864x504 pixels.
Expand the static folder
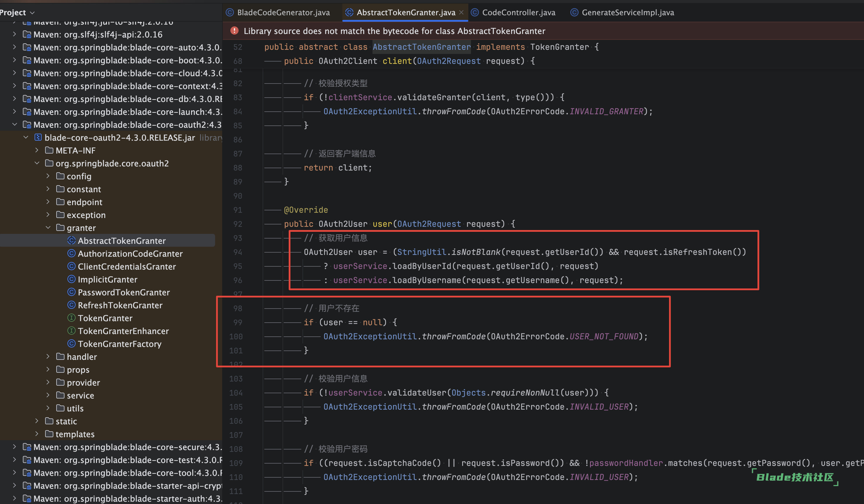[x=37, y=421]
